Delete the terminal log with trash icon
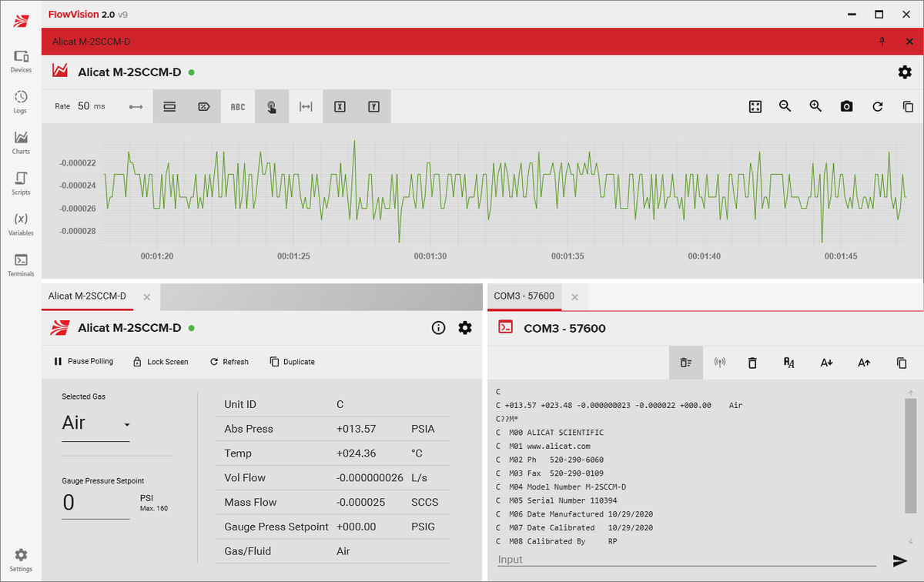This screenshot has height=582, width=924. pyautogui.click(x=753, y=363)
